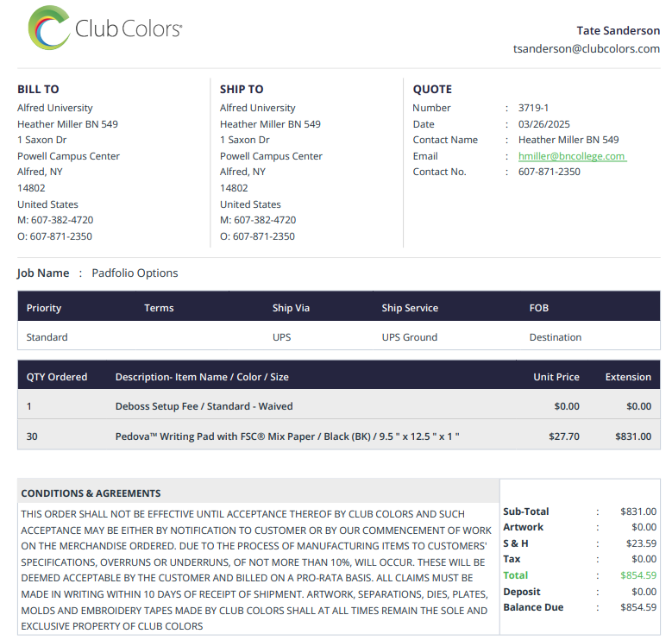The image size is (672, 640).
Task: Click the CONDITIONS & AGREEMENTS heading
Action: [x=91, y=493]
